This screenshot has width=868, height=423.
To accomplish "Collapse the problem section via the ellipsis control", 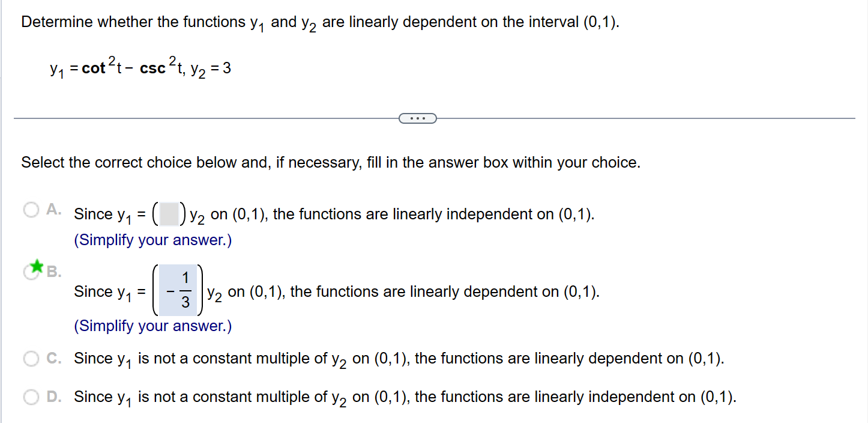I will [418, 118].
